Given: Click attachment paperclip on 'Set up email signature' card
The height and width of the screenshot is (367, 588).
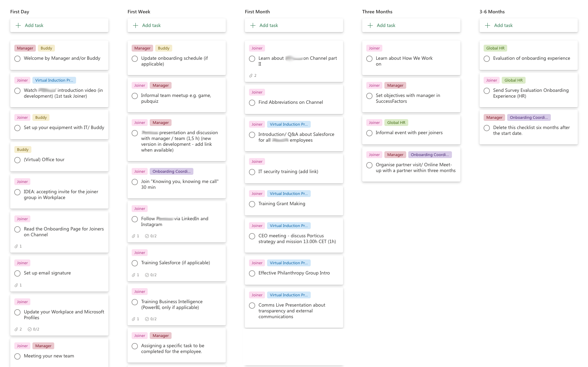Looking at the screenshot, I should (16, 285).
